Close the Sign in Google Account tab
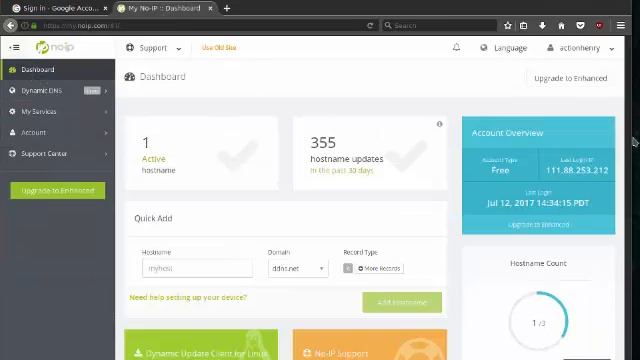640x360 pixels. tap(105, 8)
